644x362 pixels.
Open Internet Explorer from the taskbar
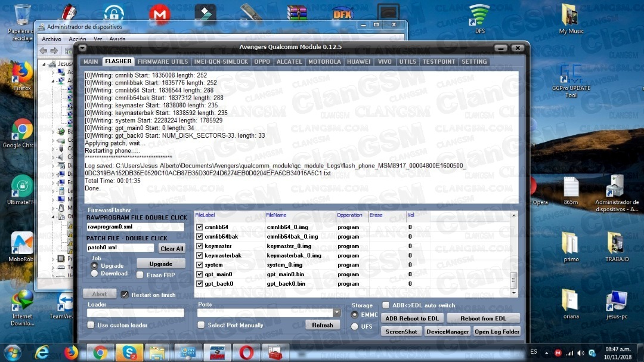(42, 352)
